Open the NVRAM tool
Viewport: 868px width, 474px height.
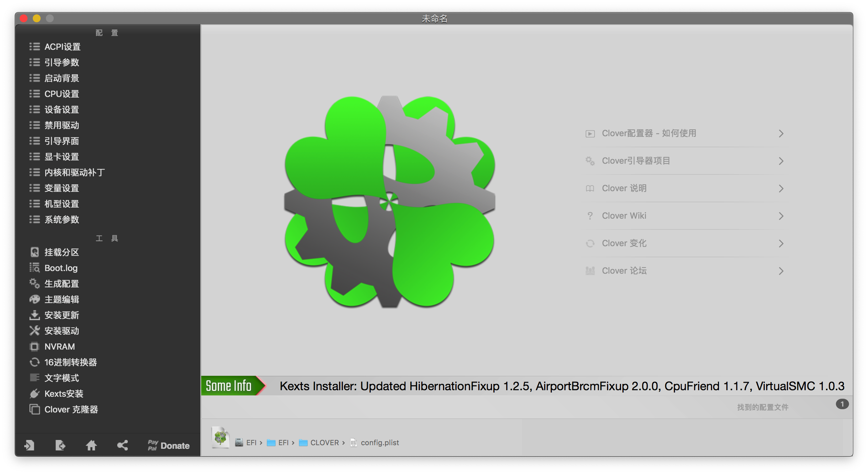59,346
